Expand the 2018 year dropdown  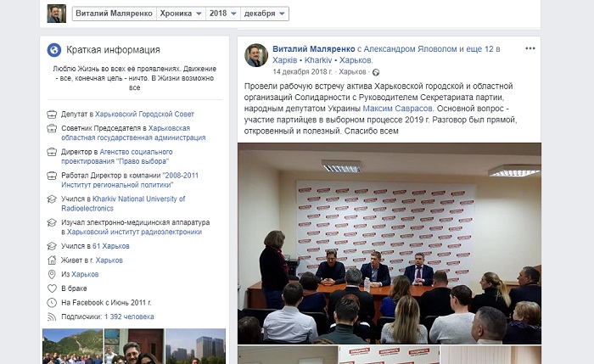click(x=222, y=14)
